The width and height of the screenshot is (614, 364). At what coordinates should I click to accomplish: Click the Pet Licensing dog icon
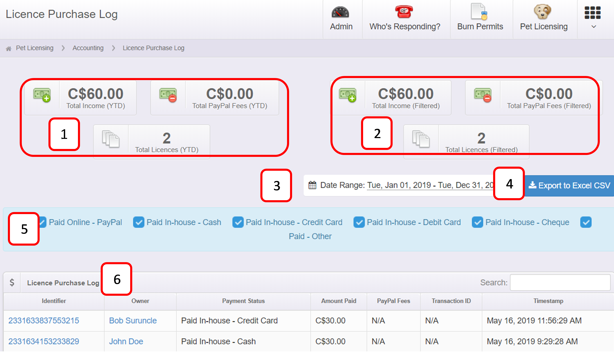pos(542,12)
